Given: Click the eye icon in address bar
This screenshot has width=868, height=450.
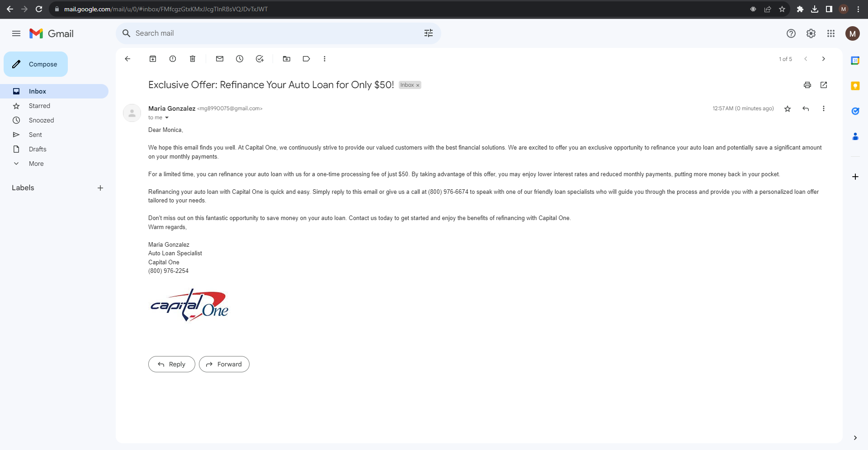Looking at the screenshot, I should [753, 9].
